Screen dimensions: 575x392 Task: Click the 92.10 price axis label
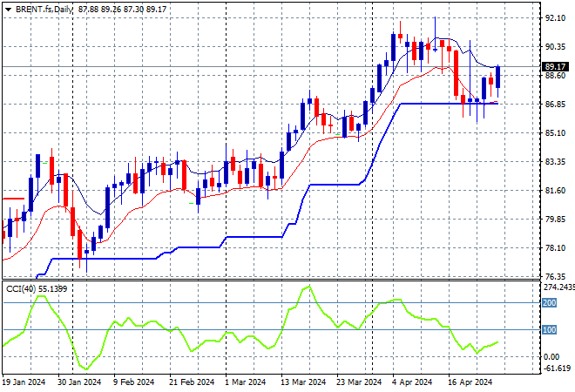point(554,17)
